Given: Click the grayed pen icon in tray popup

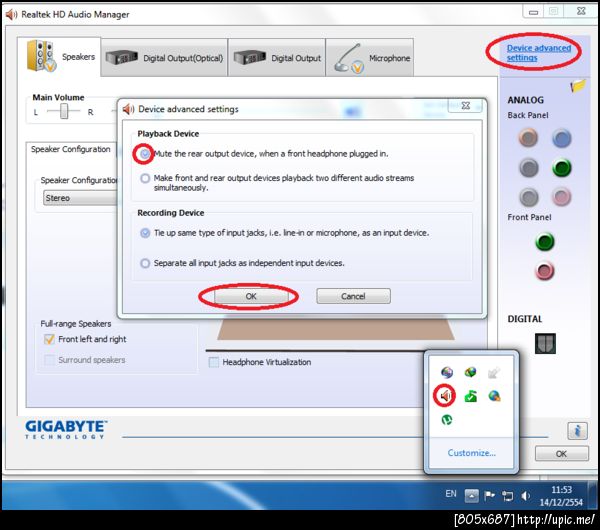Looking at the screenshot, I should 494,373.
